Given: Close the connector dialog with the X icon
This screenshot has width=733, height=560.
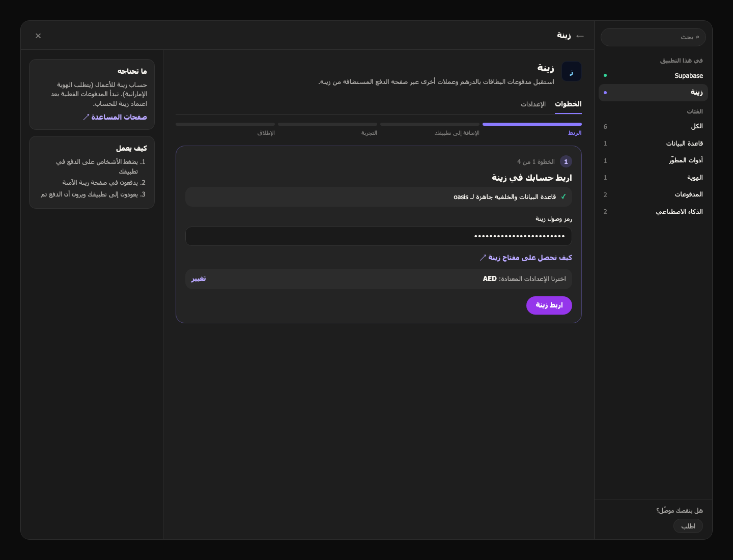Looking at the screenshot, I should click(38, 36).
